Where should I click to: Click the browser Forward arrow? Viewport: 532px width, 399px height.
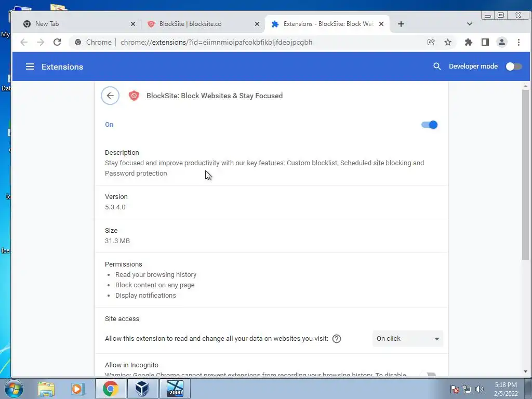[41, 42]
